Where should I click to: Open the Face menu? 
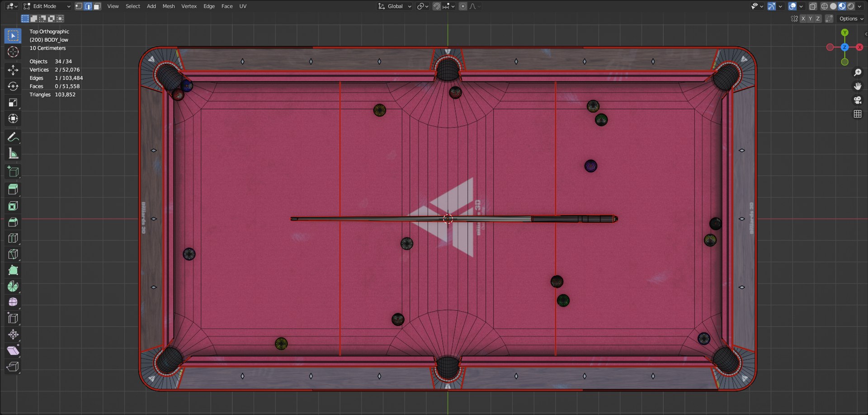tap(227, 6)
